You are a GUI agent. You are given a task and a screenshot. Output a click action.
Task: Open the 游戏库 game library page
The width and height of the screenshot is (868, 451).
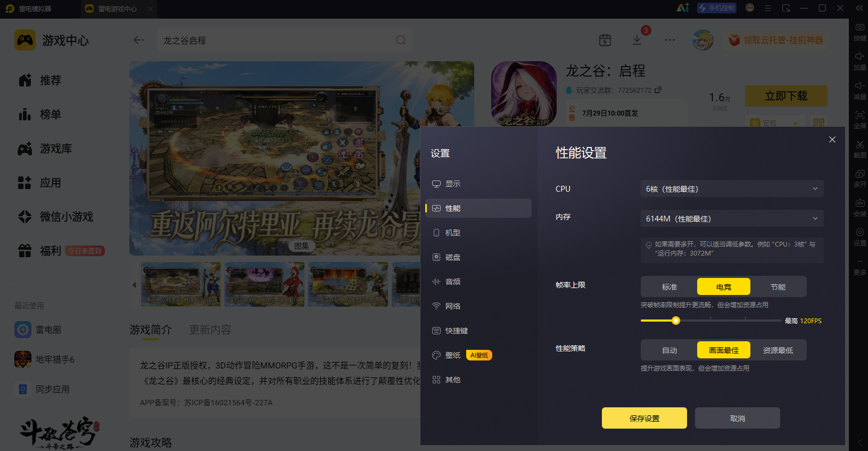[x=45, y=149]
